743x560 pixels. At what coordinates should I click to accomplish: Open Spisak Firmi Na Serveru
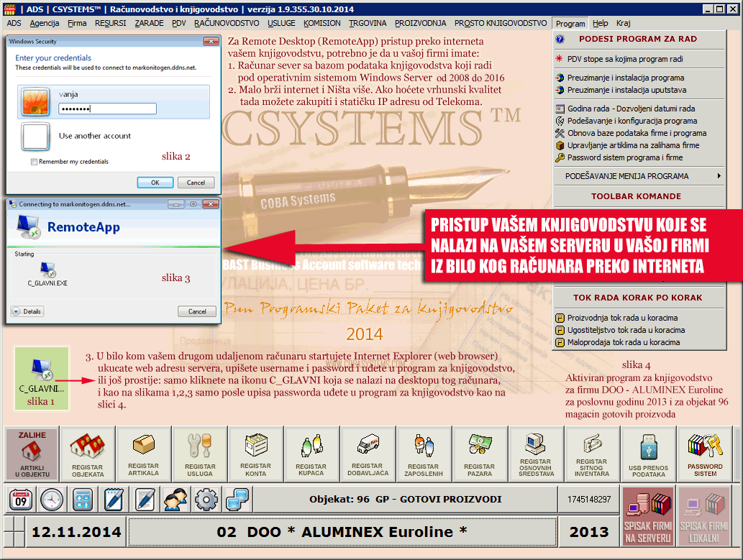click(x=648, y=516)
